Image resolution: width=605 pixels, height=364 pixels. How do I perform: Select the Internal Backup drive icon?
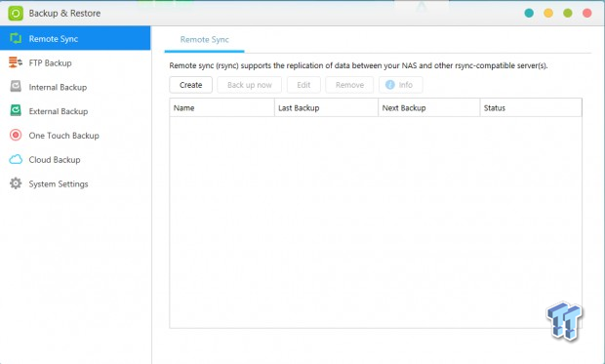16,87
